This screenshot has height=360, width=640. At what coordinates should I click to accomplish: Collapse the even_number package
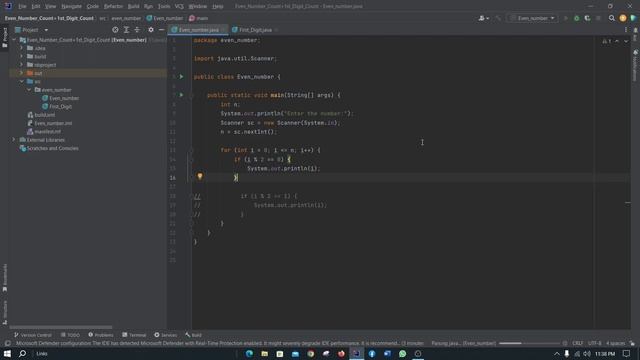click(x=29, y=90)
